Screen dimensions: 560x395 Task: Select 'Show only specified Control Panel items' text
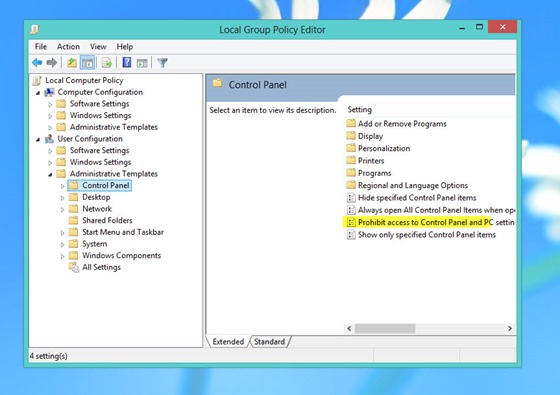pyautogui.click(x=427, y=235)
